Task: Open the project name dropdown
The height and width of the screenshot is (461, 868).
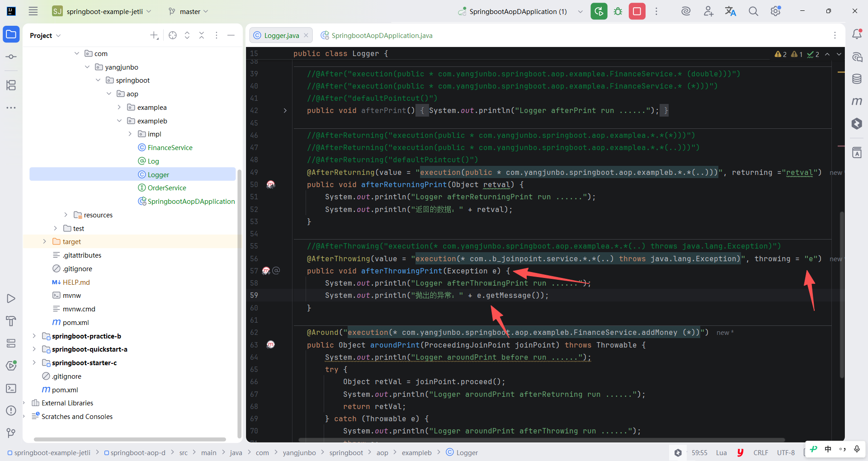Action: (102, 11)
